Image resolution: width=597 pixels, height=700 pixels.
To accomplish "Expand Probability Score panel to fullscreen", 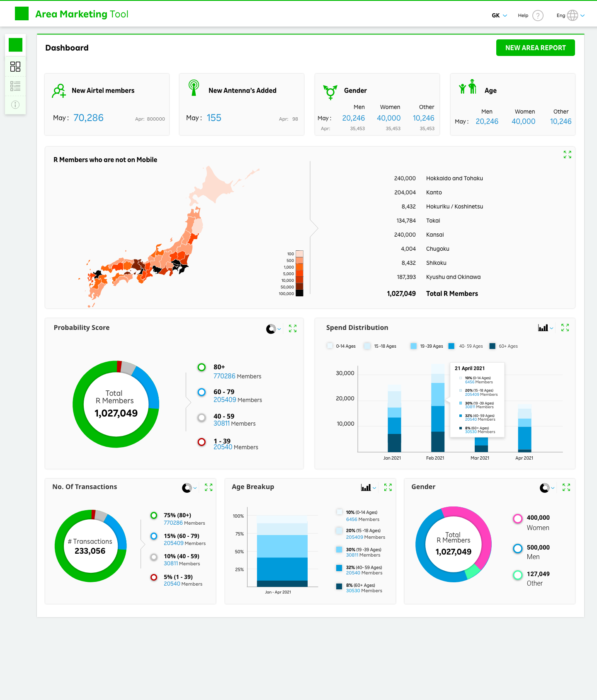I will click(x=293, y=329).
